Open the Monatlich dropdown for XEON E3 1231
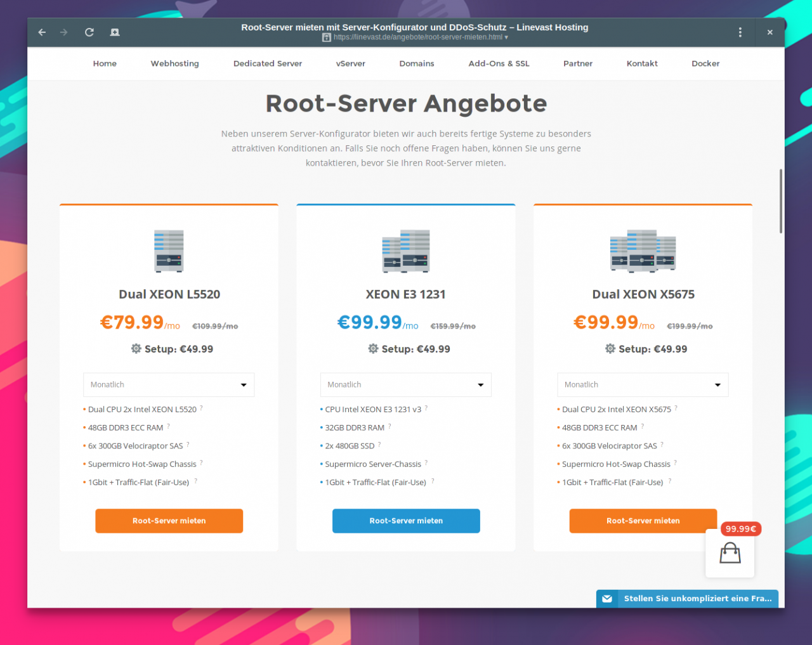Viewport: 812px width, 645px height. click(x=406, y=385)
